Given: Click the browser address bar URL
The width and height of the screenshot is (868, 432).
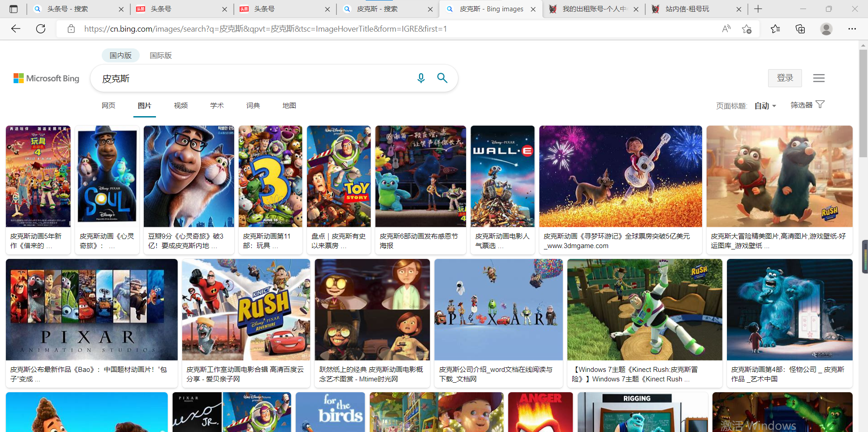Looking at the screenshot, I should pos(265,29).
